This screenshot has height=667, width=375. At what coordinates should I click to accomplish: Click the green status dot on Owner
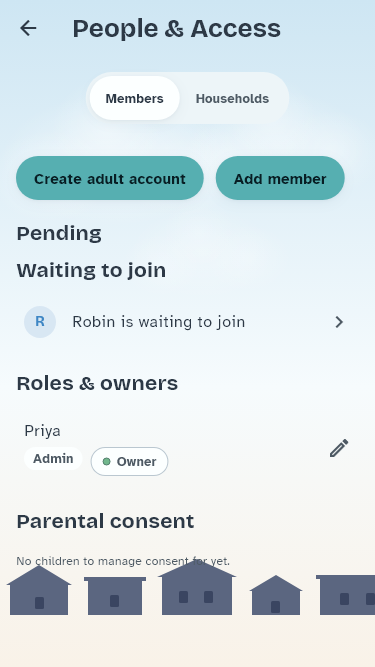point(107,462)
